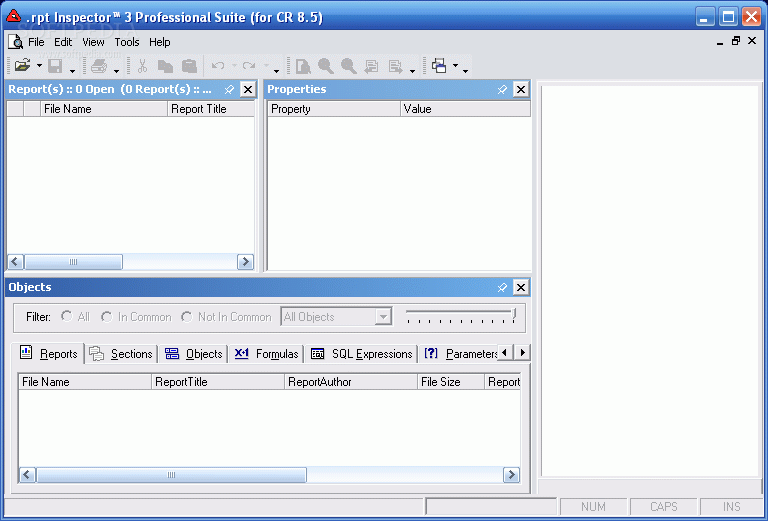Switch to the Objects tab
The image size is (768, 521).
click(x=193, y=354)
